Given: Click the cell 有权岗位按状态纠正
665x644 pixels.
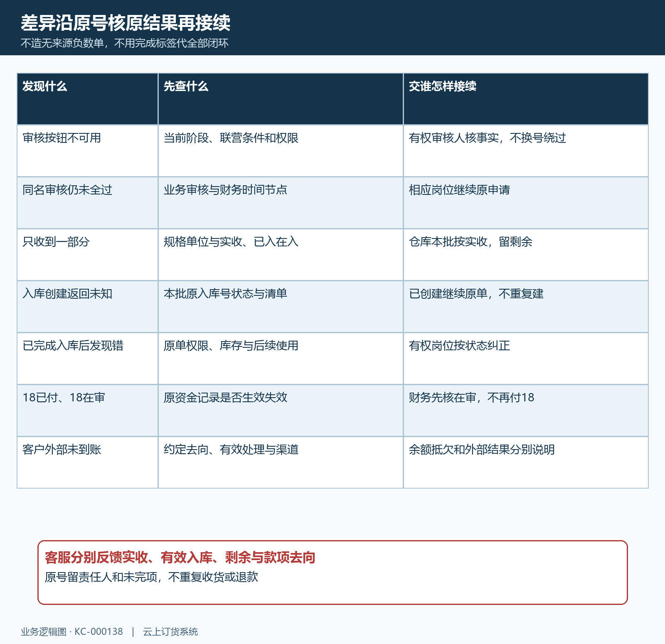Looking at the screenshot, I should pyautogui.click(x=526, y=359).
